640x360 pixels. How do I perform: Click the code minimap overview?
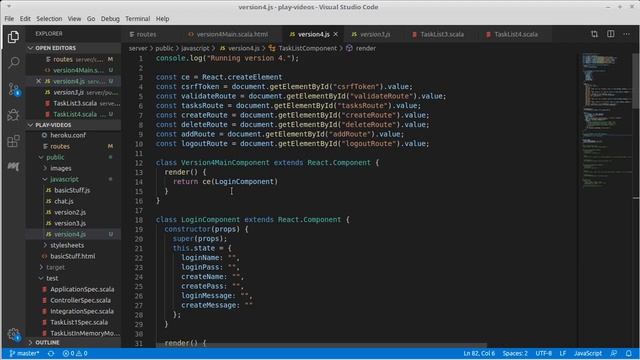[605, 120]
